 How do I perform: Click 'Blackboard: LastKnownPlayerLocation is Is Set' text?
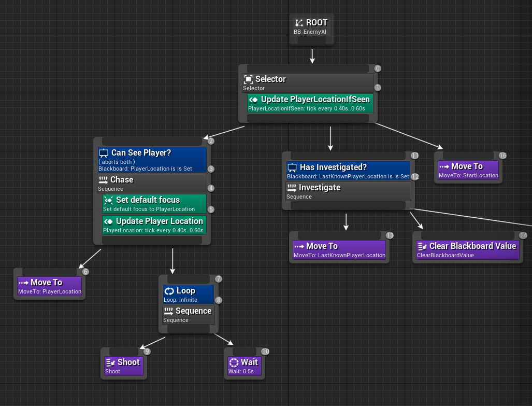click(348, 177)
